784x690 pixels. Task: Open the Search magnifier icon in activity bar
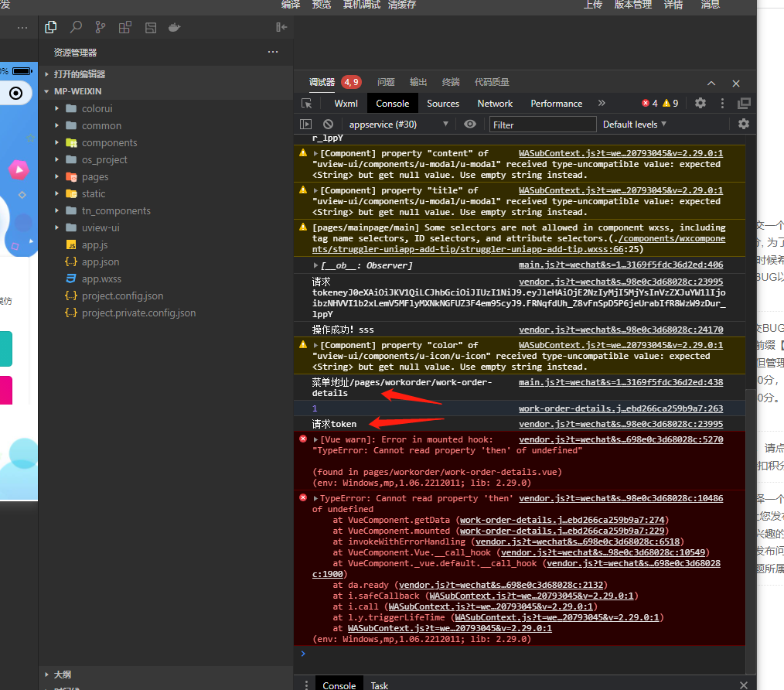(x=76, y=27)
